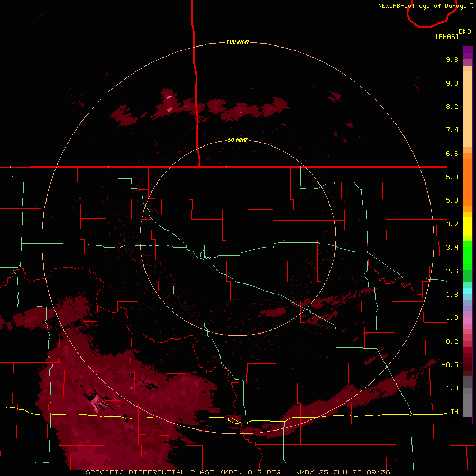Screen dimensions: 476x476
Task: Click the -1.3 legend value
Action: tap(450, 388)
